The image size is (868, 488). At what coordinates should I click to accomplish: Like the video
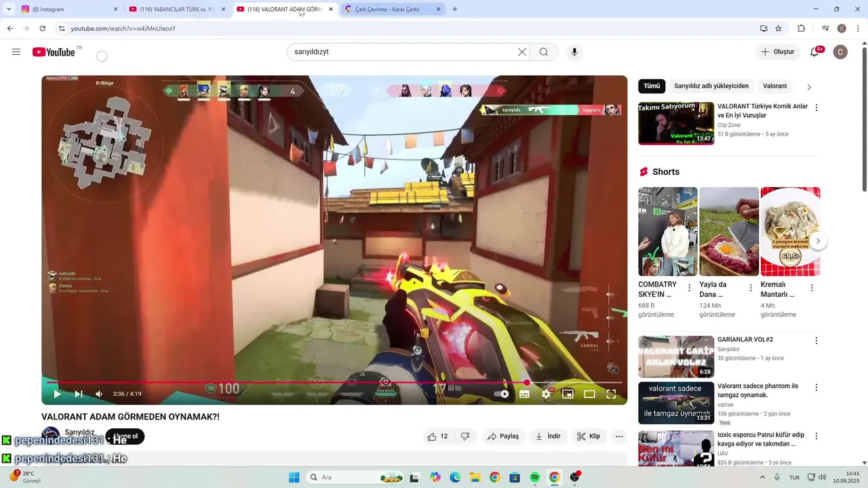[x=437, y=436]
